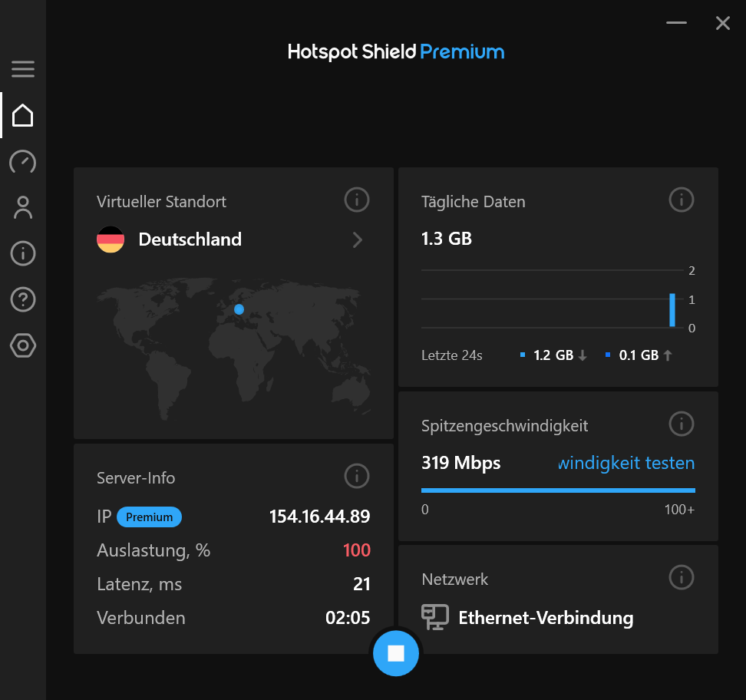This screenshot has width=746, height=700.
Task: Show info for Virtueller Standort
Action: coord(357,200)
